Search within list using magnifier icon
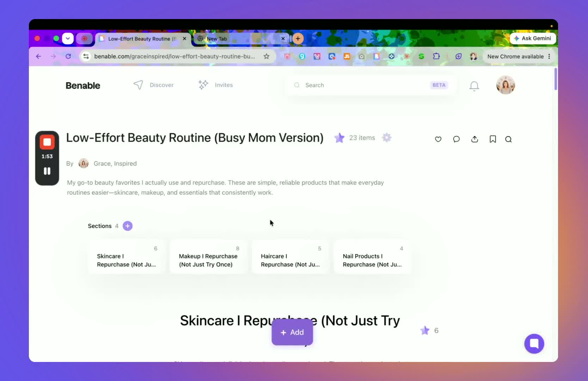This screenshot has width=588, height=381. [508, 139]
